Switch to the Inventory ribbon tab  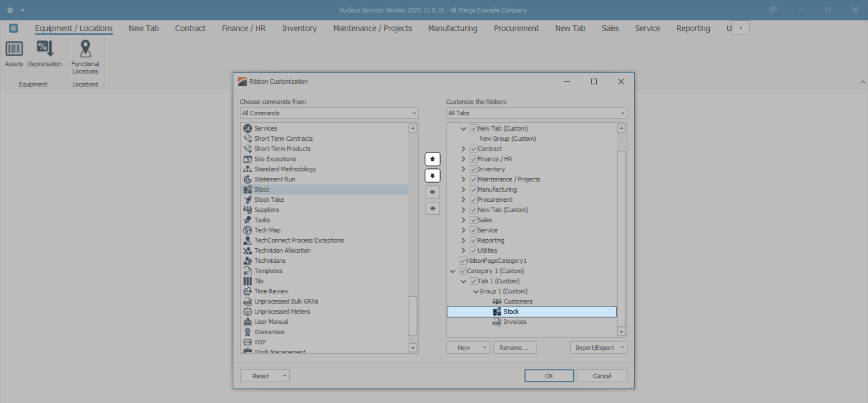[299, 28]
